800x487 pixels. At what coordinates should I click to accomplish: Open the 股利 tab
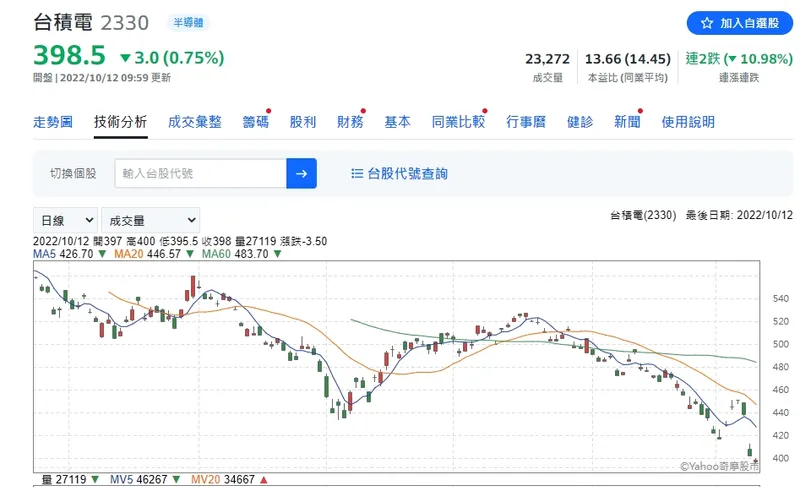[x=302, y=122]
